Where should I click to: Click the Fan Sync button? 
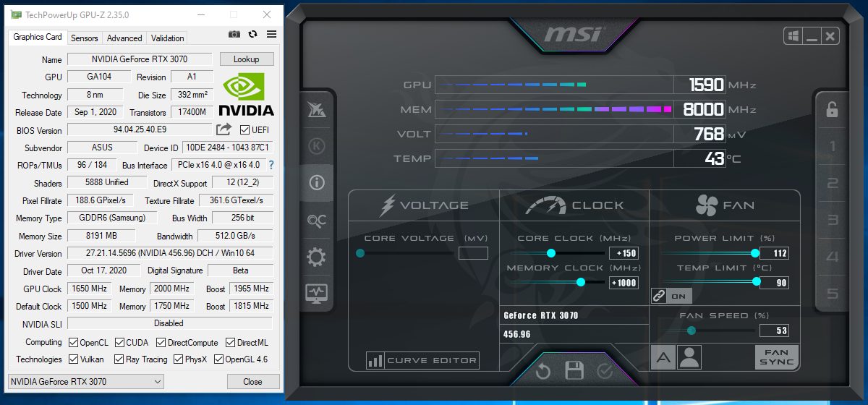point(777,357)
